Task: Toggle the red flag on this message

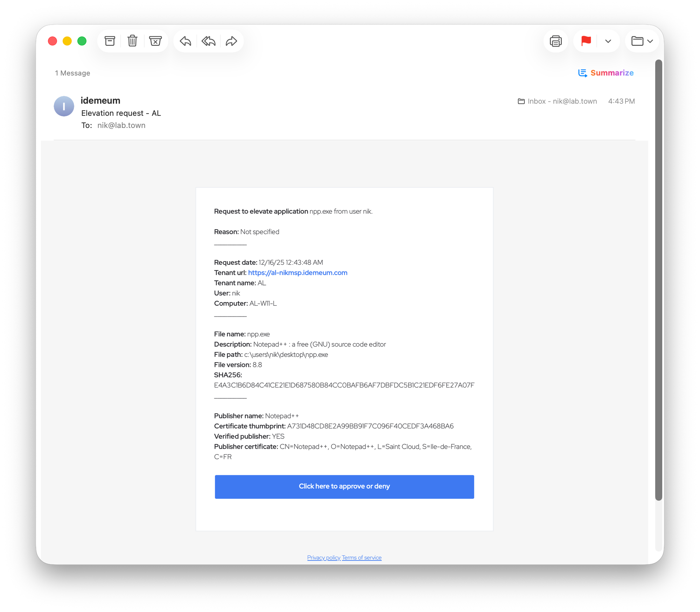Action: pos(586,41)
